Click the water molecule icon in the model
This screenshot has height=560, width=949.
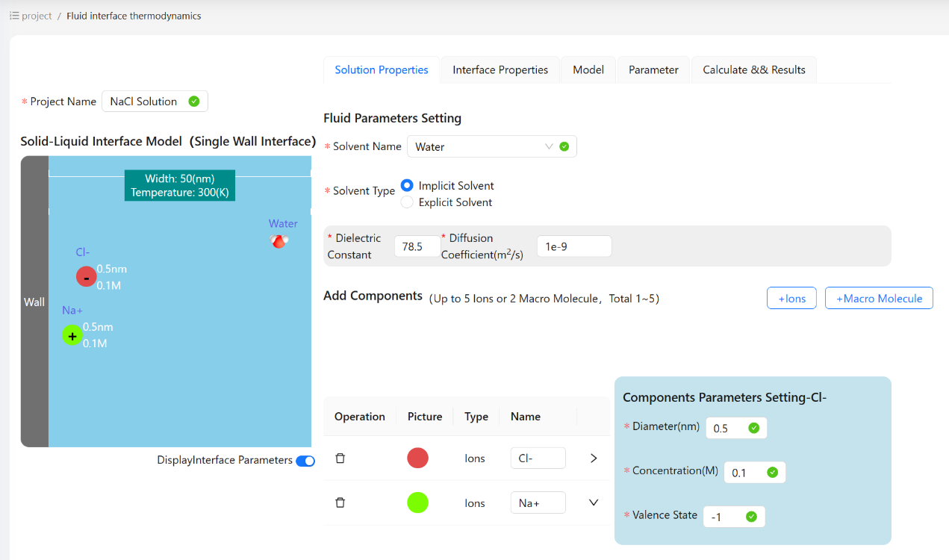click(279, 240)
